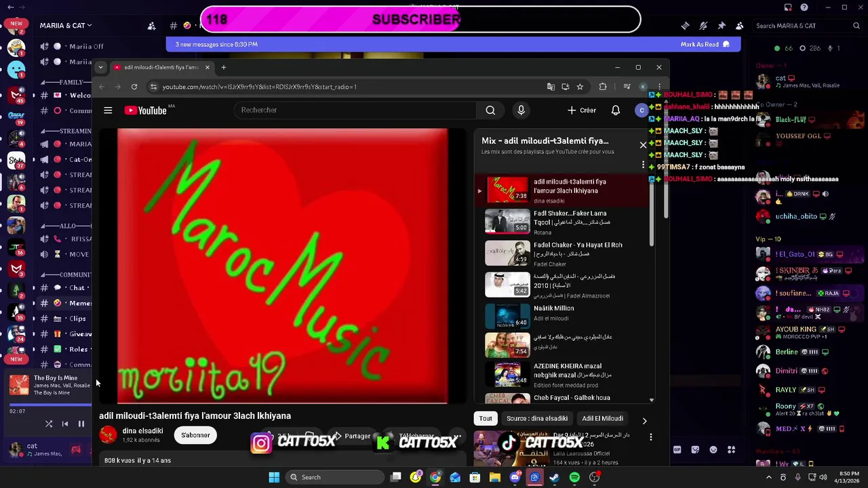Select Source : dina elsadiki chip

point(537,419)
